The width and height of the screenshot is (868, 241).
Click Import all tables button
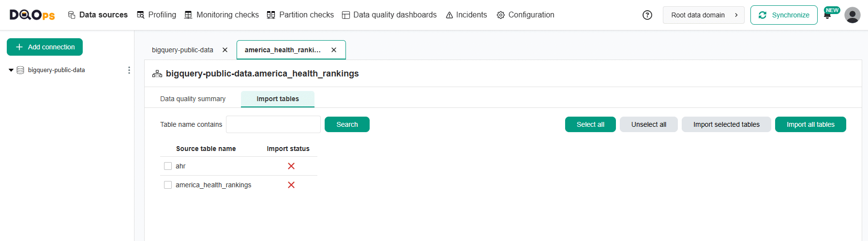pos(810,124)
